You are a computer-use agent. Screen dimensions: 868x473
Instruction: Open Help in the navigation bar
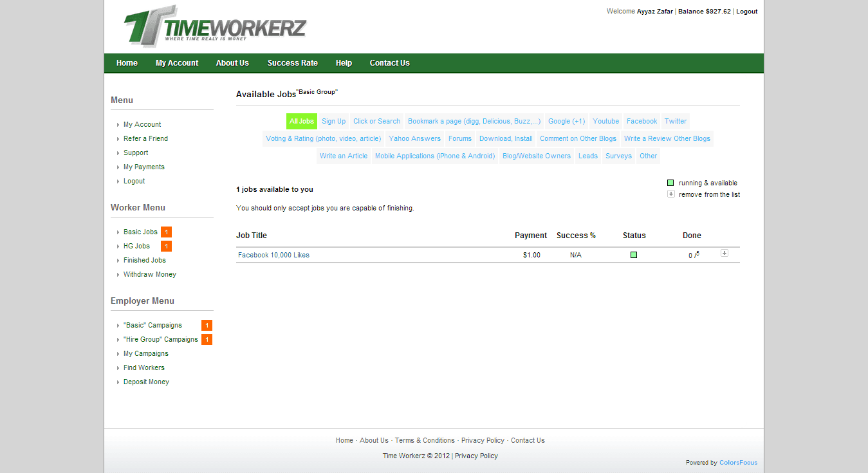click(x=344, y=63)
